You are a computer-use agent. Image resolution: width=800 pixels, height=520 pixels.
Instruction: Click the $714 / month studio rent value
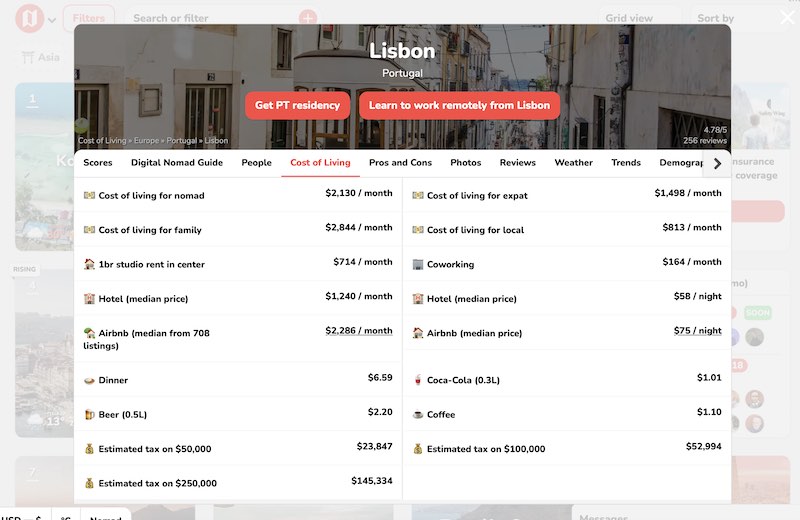[x=363, y=262]
